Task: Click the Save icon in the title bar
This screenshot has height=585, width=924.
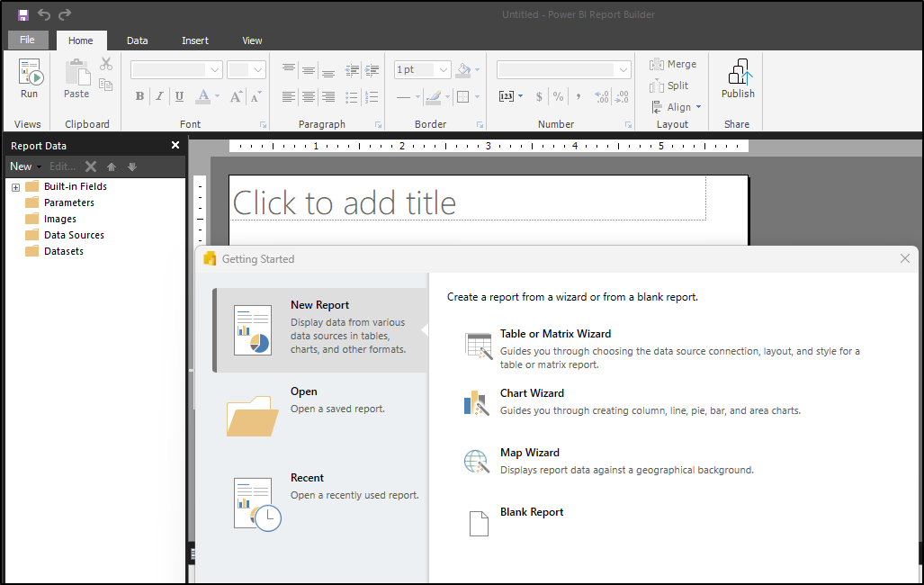Action: pyautogui.click(x=23, y=14)
